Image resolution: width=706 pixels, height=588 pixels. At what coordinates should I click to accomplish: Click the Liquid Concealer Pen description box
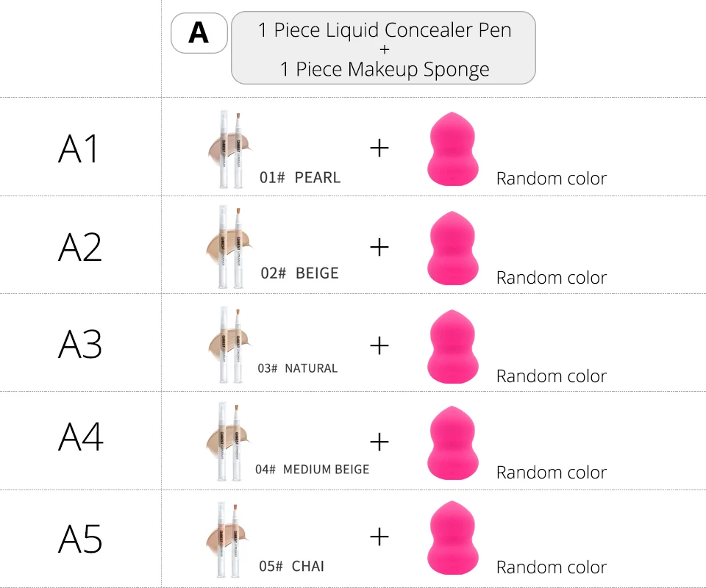point(384,48)
